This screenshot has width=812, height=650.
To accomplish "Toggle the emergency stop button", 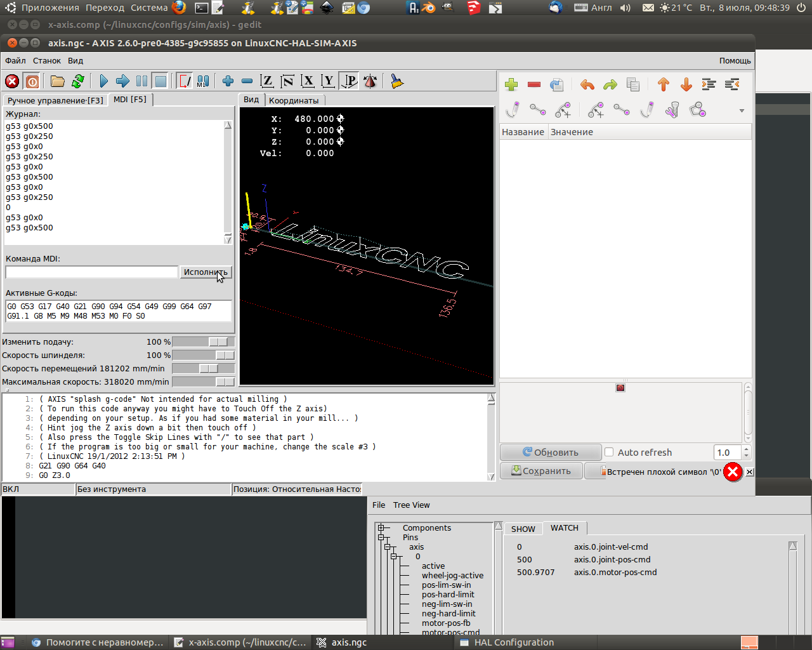I will (12, 81).
